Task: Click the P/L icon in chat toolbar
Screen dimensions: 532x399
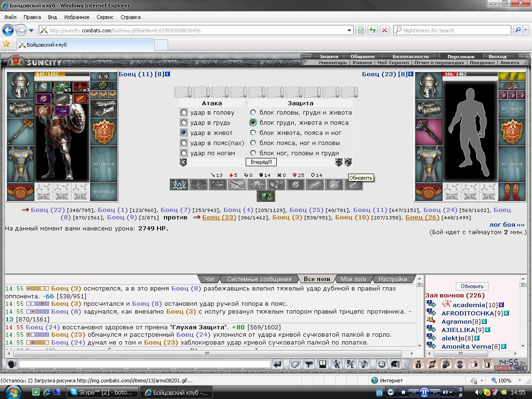Action: [350, 364]
